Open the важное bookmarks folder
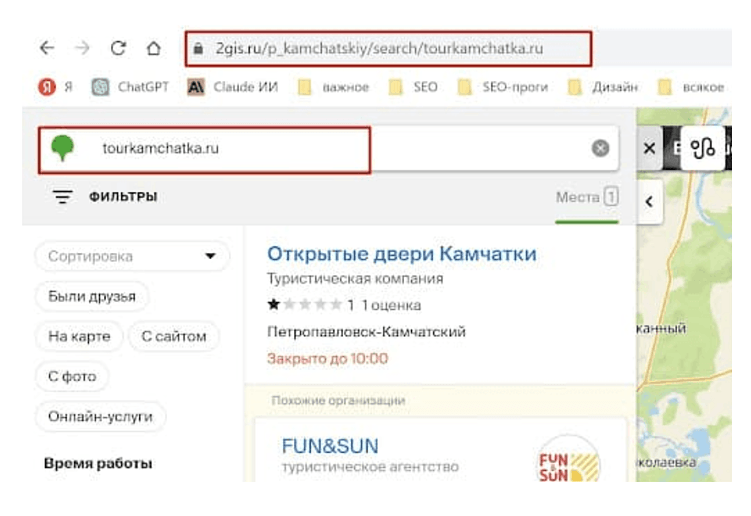751x516 pixels. pos(333,87)
